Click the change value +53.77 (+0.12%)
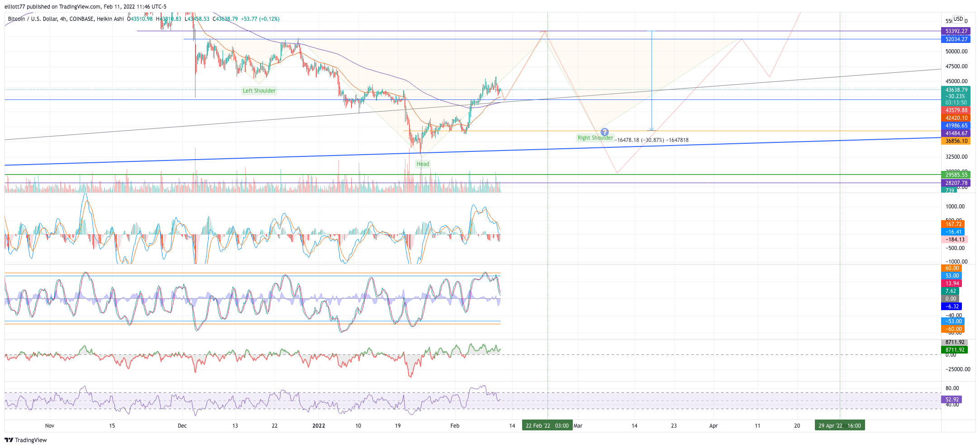Image resolution: width=980 pixels, height=448 pixels. click(x=260, y=19)
